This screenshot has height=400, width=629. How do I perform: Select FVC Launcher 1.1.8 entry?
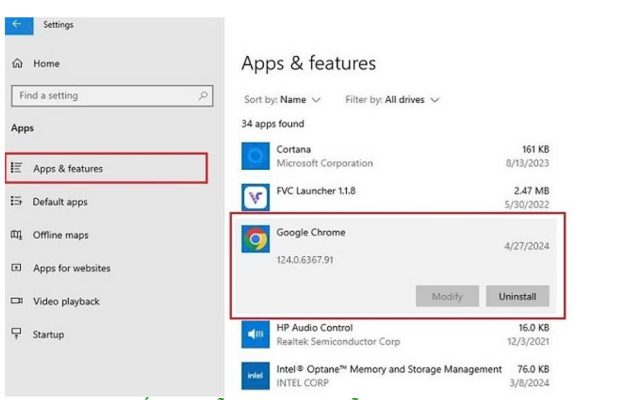click(x=316, y=191)
